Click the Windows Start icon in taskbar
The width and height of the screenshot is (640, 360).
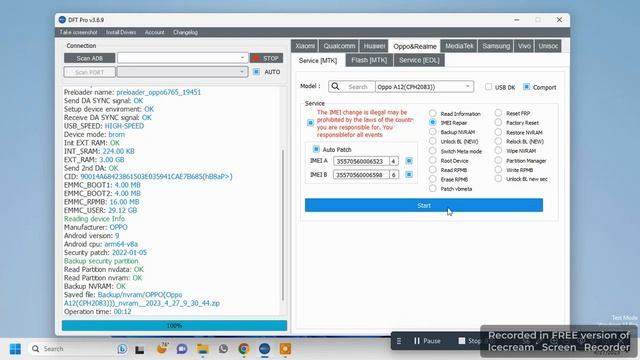click(x=15, y=349)
